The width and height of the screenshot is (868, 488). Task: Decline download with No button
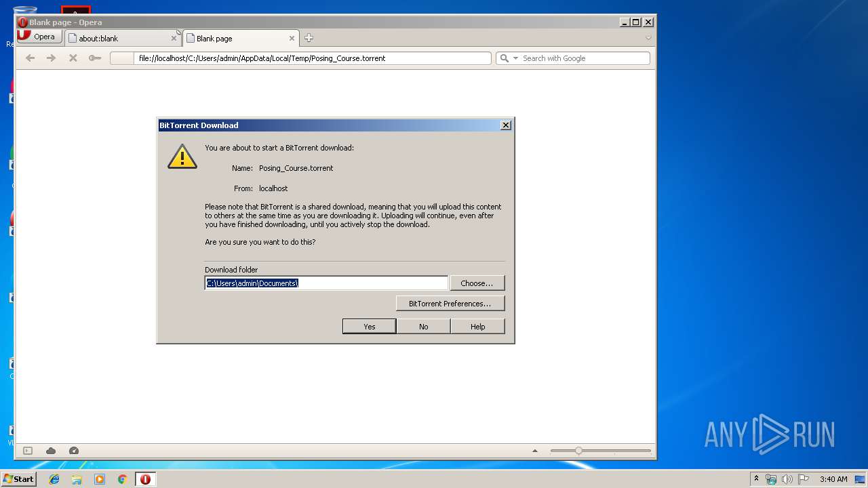click(424, 327)
